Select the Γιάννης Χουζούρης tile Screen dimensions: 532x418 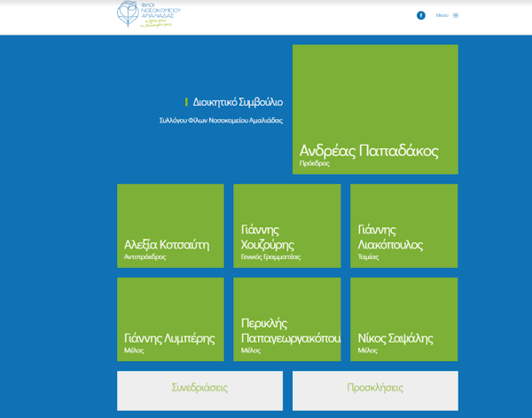pyautogui.click(x=286, y=225)
